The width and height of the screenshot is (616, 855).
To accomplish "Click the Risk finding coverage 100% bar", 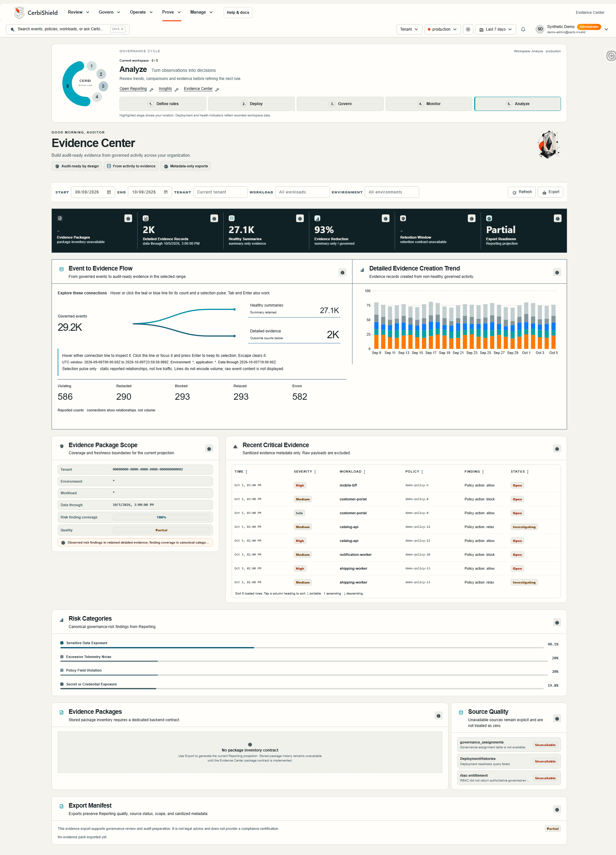I will (161, 517).
